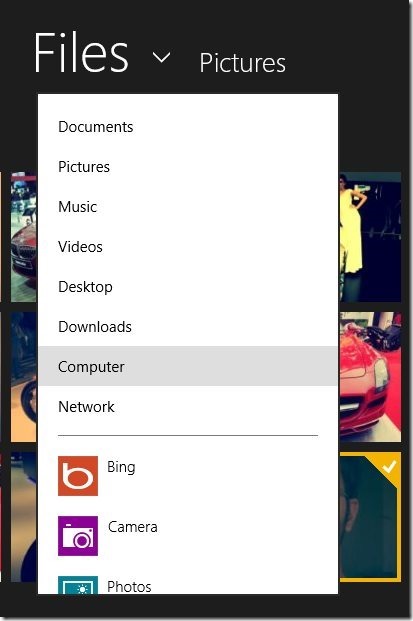The width and height of the screenshot is (413, 621).
Task: Select the woman in yellow dress photo
Action: (370, 237)
